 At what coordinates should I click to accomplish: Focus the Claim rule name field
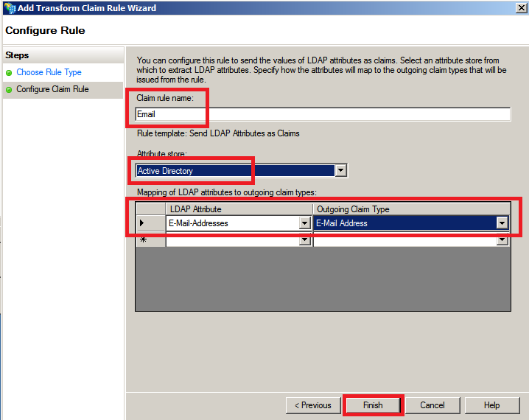(323, 114)
